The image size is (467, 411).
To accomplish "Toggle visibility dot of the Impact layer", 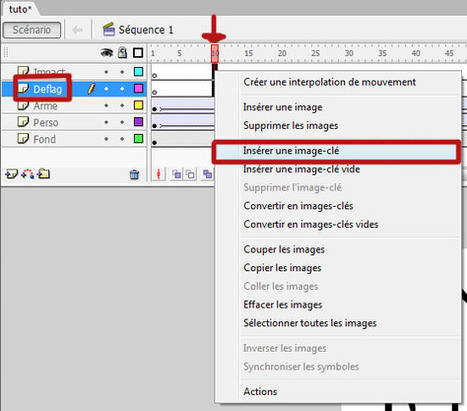I will click(106, 72).
